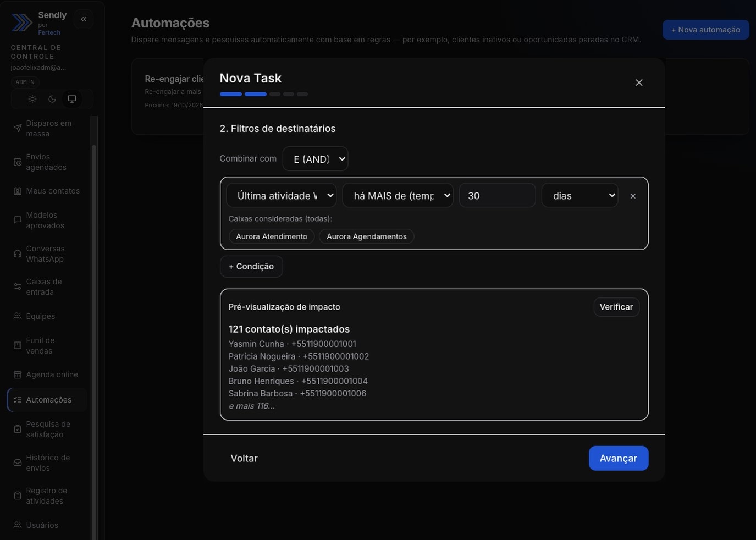Collapse the sidebar with the double-chevron button
This screenshot has height=540, width=756.
[x=84, y=19]
